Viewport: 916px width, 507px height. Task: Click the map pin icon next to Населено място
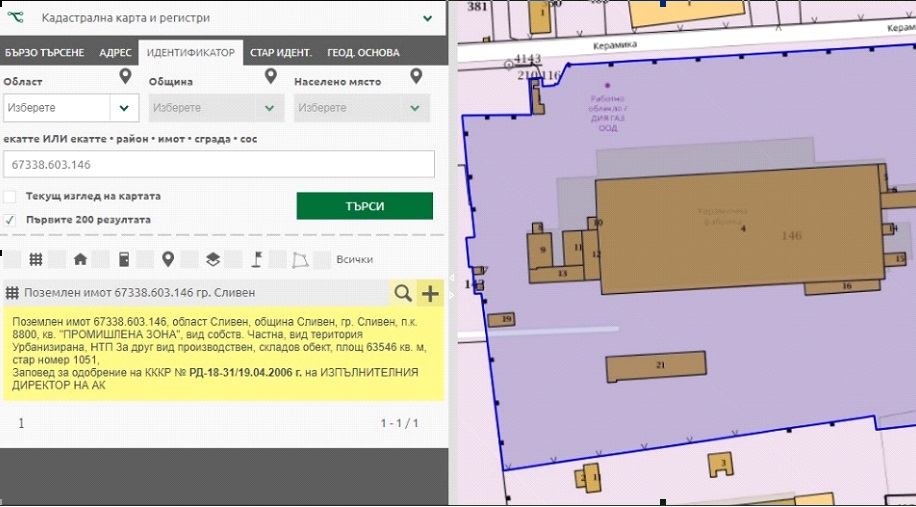(x=414, y=77)
